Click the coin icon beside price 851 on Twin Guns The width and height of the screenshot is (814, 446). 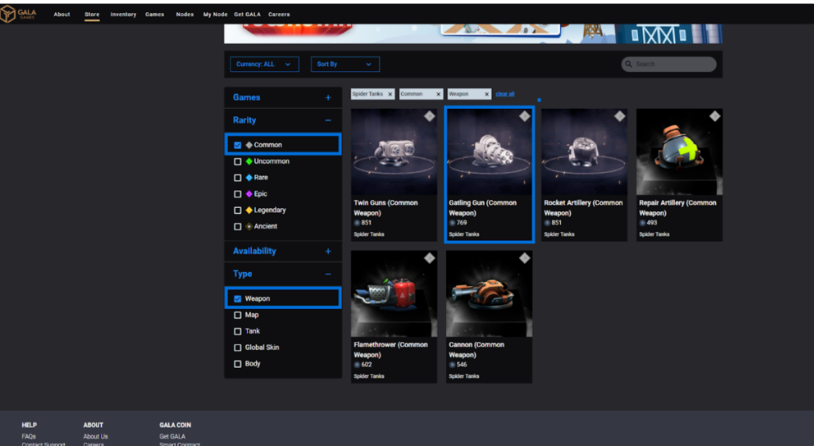[357, 223]
